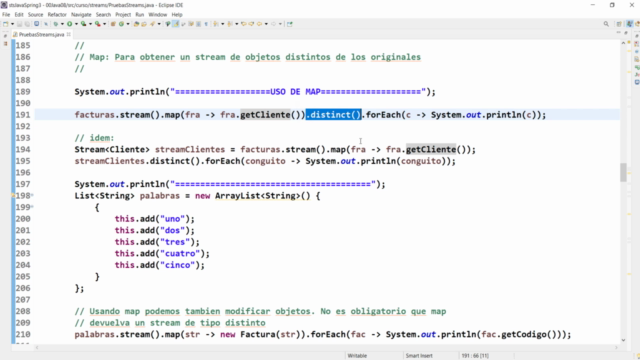640x360 pixels.
Task: Open the Debug configurations dropdown arrow
Action: pos(62,24)
